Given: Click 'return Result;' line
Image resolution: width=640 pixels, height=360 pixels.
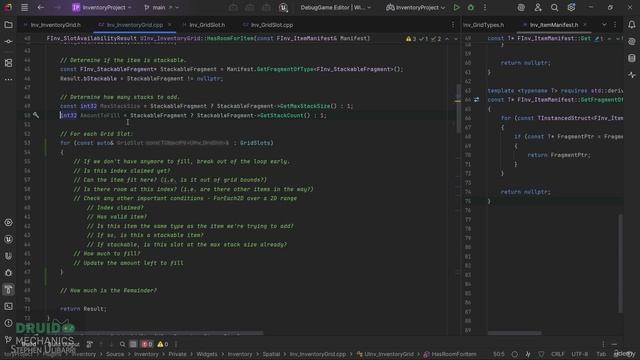Looking at the screenshot, I should point(83,309).
